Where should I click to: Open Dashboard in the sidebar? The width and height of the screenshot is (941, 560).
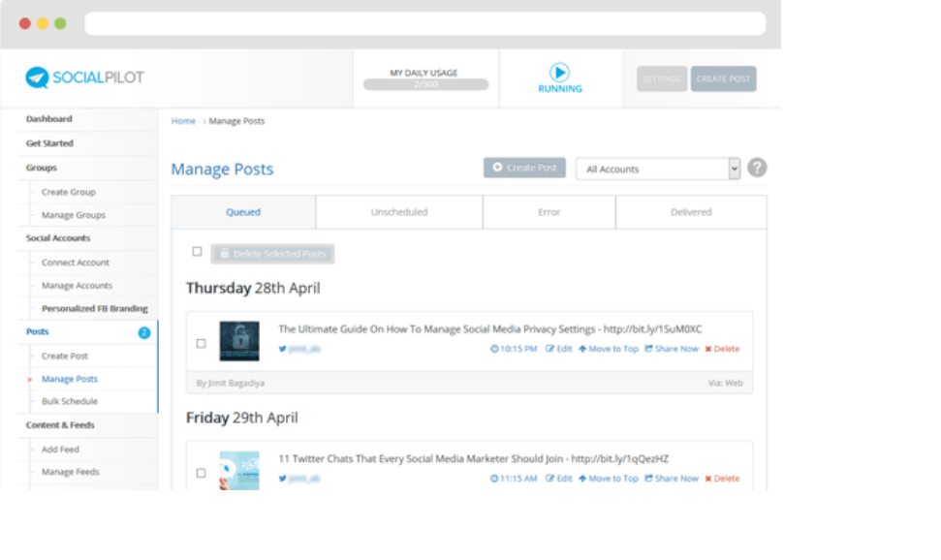(48, 119)
